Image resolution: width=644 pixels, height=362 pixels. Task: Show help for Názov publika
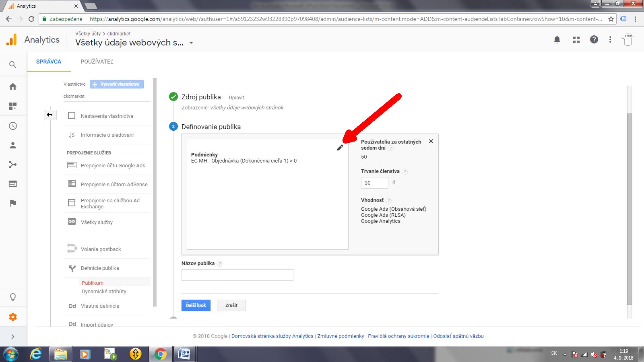pyautogui.click(x=220, y=263)
